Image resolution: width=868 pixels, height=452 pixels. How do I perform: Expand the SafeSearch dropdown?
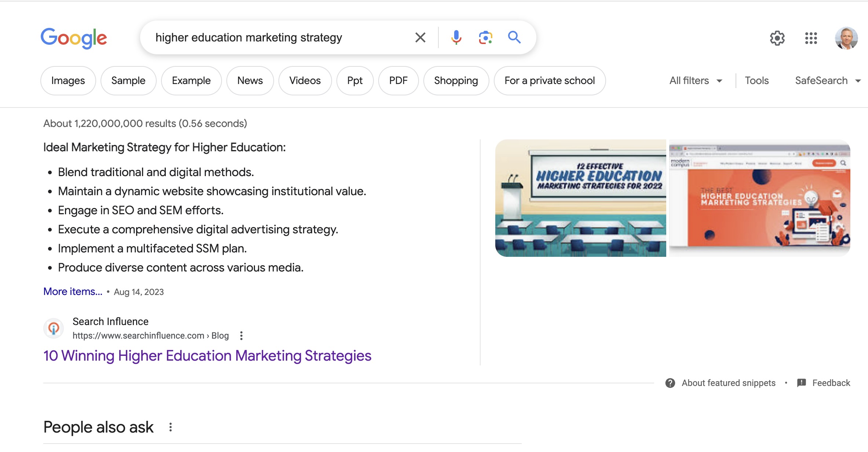point(827,81)
